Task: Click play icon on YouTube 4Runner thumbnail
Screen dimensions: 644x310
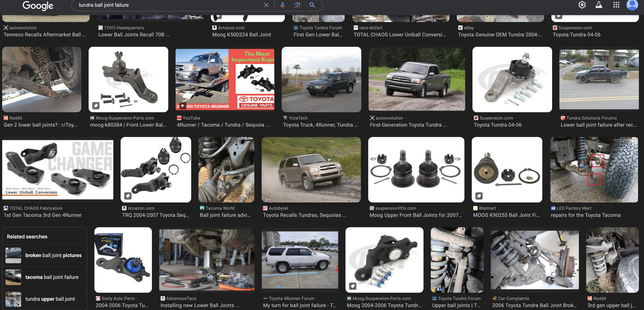Action: pyautogui.click(x=183, y=105)
